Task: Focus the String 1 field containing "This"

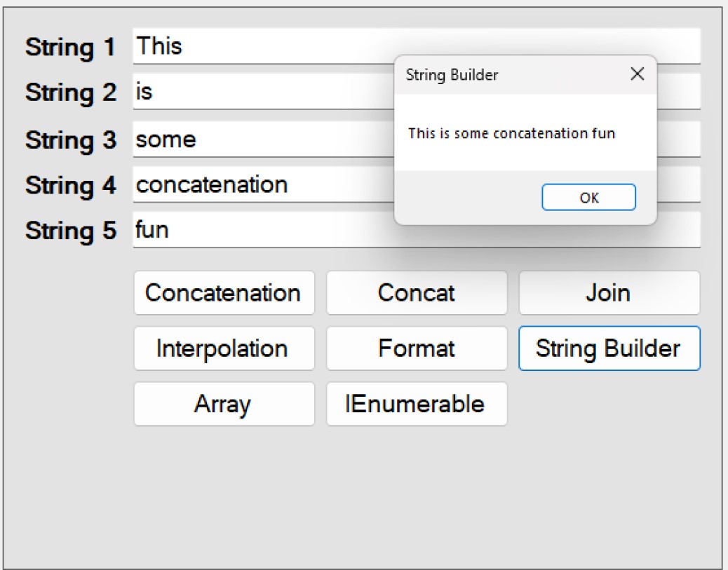Action: [x=259, y=46]
